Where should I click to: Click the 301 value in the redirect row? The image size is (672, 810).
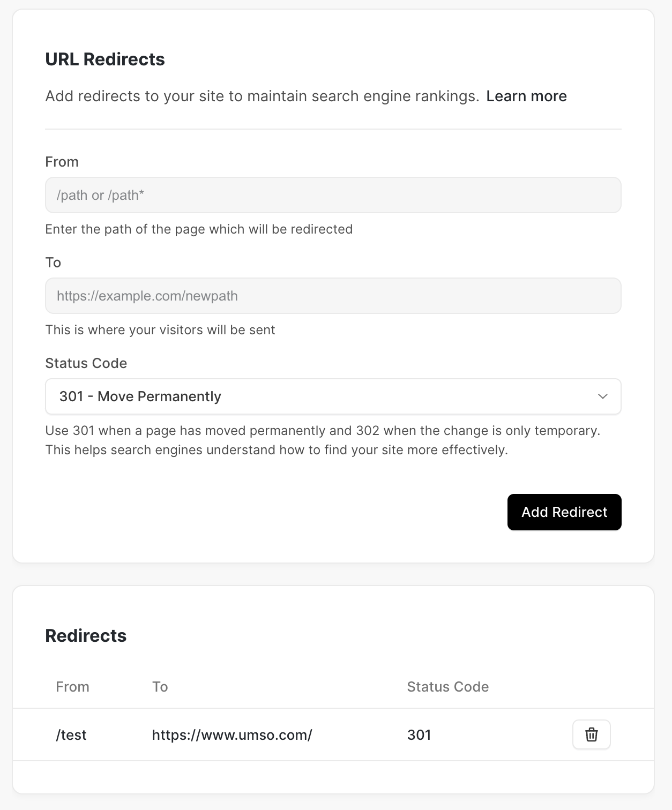pyautogui.click(x=419, y=735)
